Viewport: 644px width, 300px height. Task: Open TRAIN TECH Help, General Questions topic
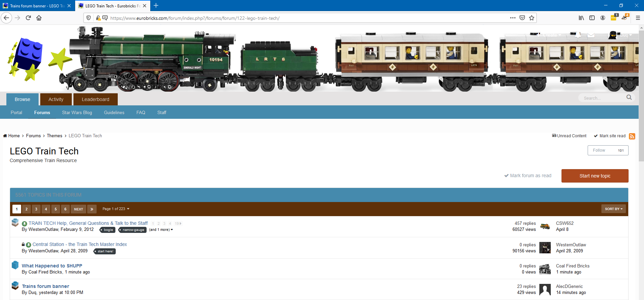pos(88,223)
